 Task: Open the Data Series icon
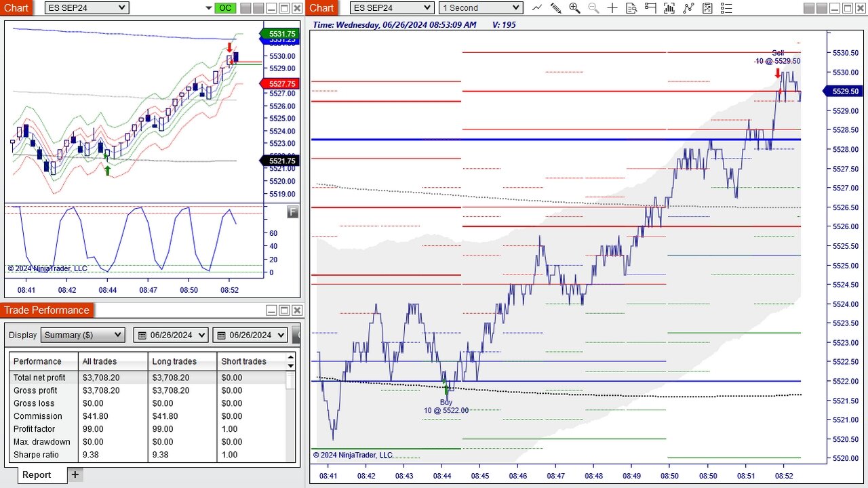coord(669,8)
